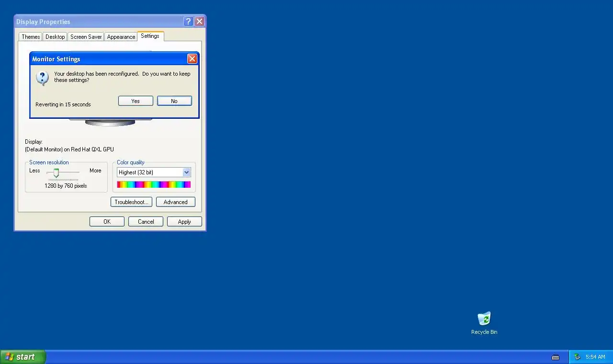Click OK in Display Properties
The image size is (613, 364).
point(107,222)
